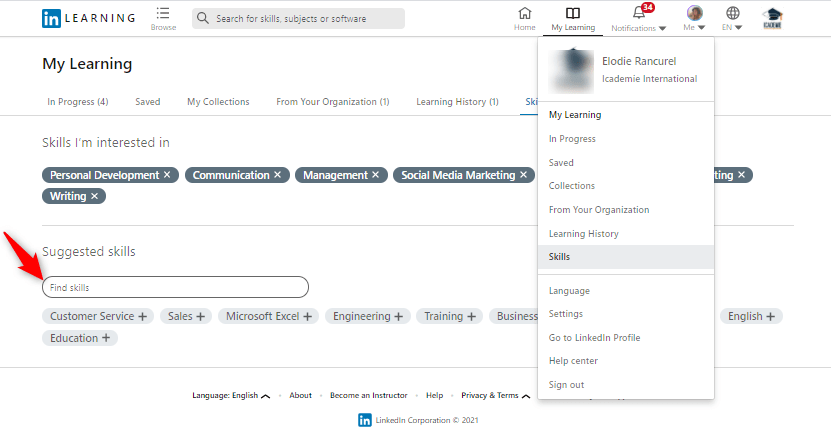Click the LinkedIn footer logo
The image size is (831, 437).
point(365,420)
